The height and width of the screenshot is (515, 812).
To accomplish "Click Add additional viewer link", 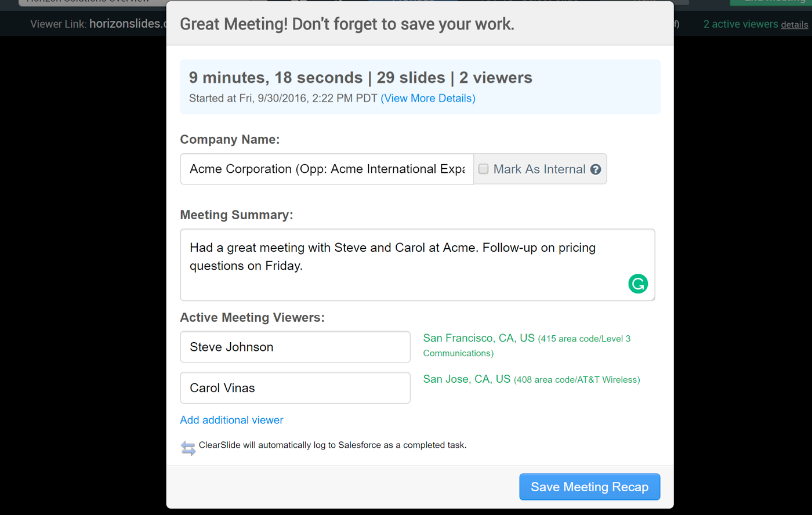I will (x=231, y=420).
